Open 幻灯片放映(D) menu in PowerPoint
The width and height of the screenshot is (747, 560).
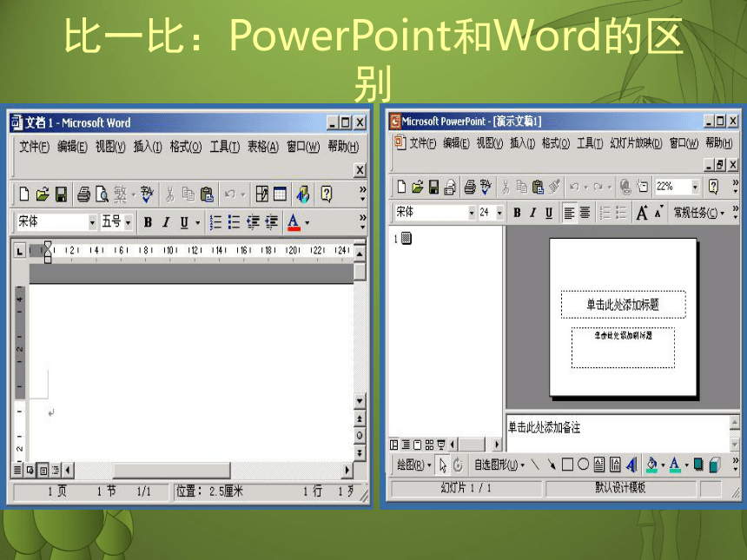(x=636, y=143)
